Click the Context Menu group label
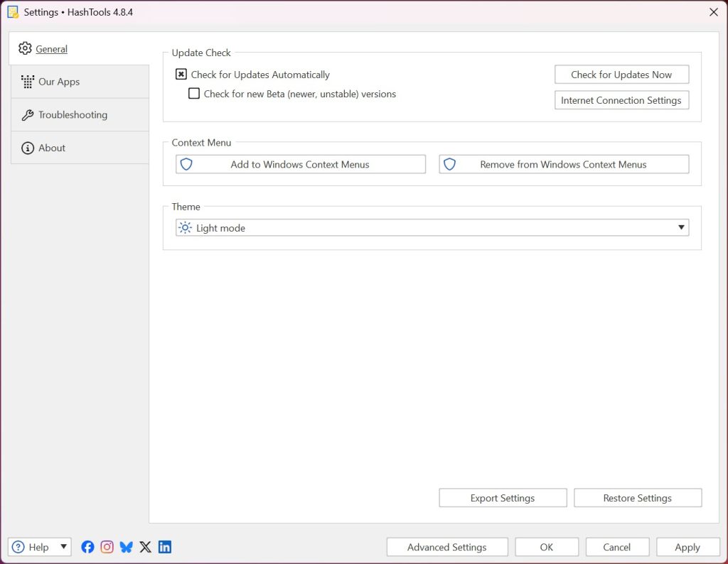Image resolution: width=728 pixels, height=564 pixels. pyautogui.click(x=201, y=142)
